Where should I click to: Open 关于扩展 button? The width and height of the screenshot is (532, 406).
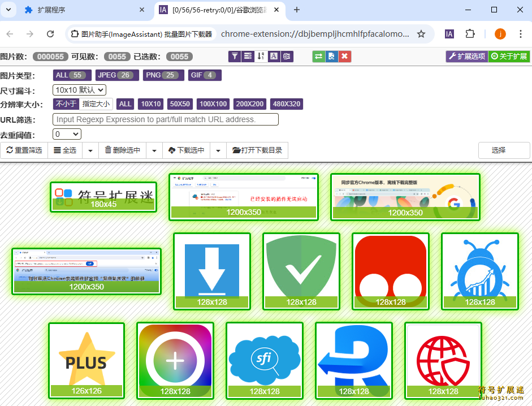[x=509, y=57]
